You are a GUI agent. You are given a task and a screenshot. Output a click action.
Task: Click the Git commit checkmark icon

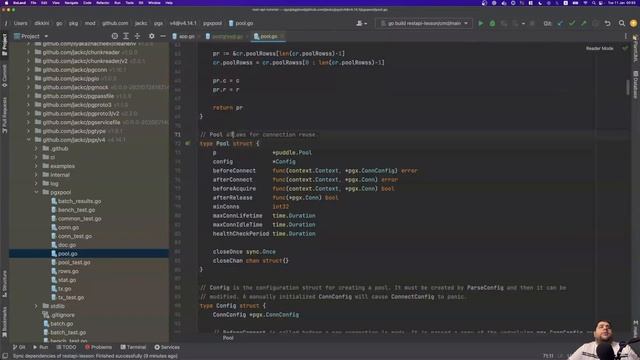(572, 24)
